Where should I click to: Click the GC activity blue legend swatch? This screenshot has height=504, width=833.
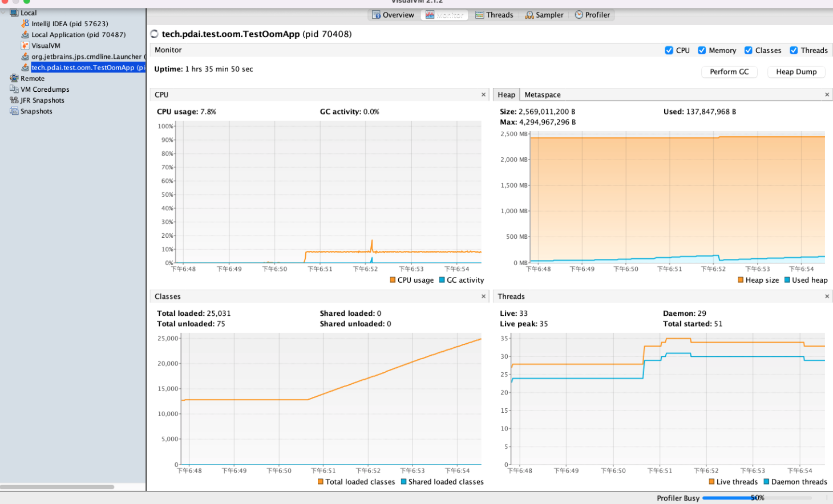[442, 280]
